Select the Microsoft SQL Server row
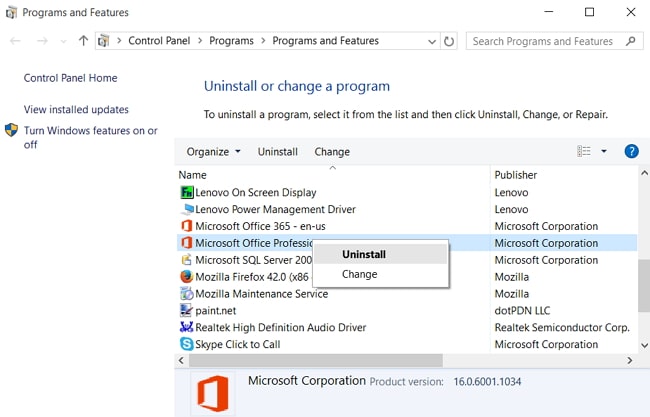 [407, 260]
